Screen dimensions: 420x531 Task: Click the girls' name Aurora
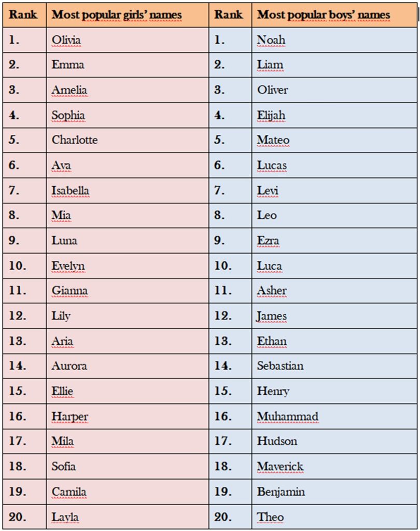pyautogui.click(x=69, y=366)
